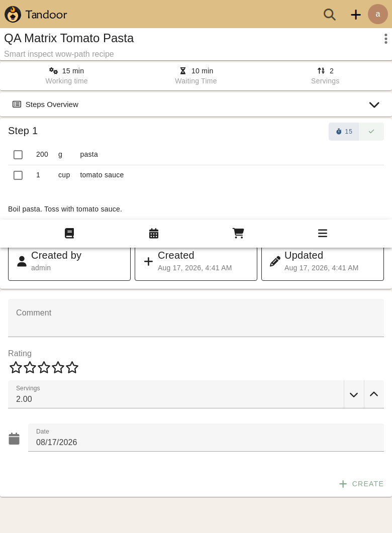The image size is (392, 533).
Task: Click into the Comment field
Action: point(196,318)
